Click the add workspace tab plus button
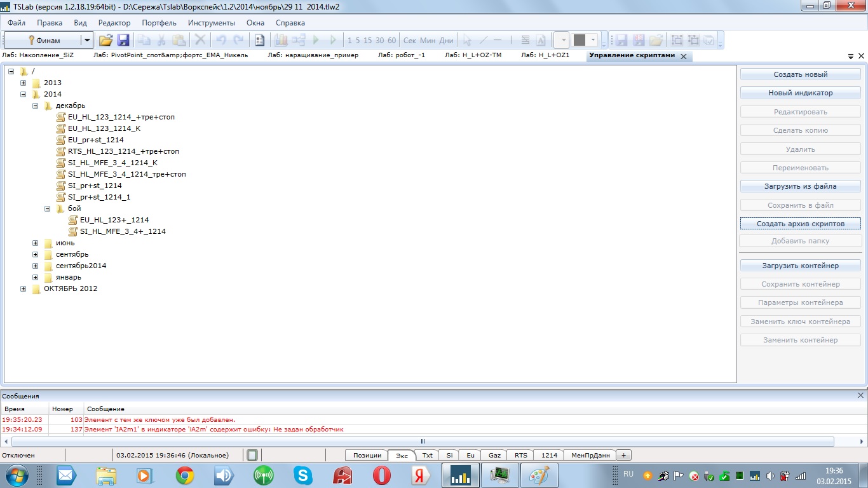The width and height of the screenshot is (868, 488). click(x=624, y=455)
